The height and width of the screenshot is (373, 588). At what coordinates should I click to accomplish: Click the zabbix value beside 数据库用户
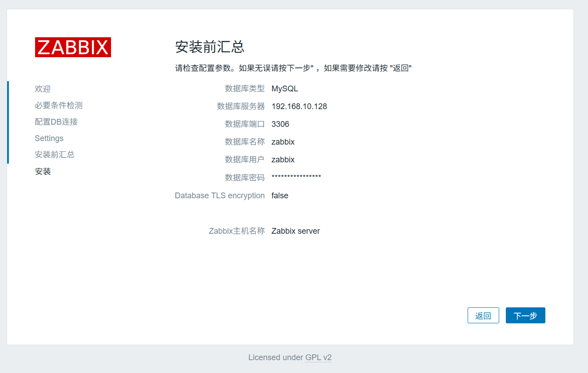(x=283, y=160)
